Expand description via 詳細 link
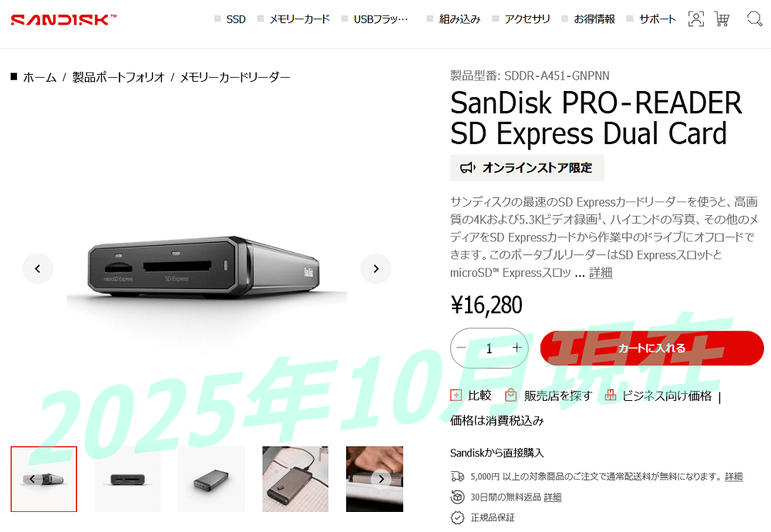The height and width of the screenshot is (532, 771). (x=601, y=272)
